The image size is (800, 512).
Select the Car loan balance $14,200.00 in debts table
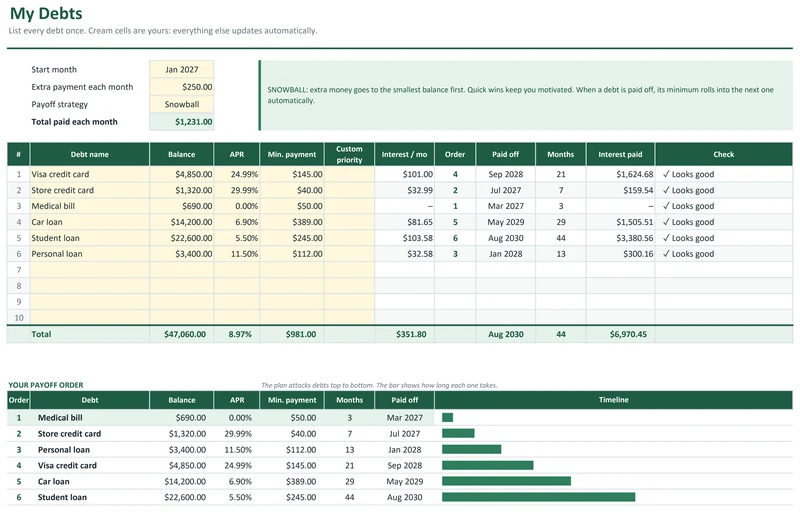(182, 222)
